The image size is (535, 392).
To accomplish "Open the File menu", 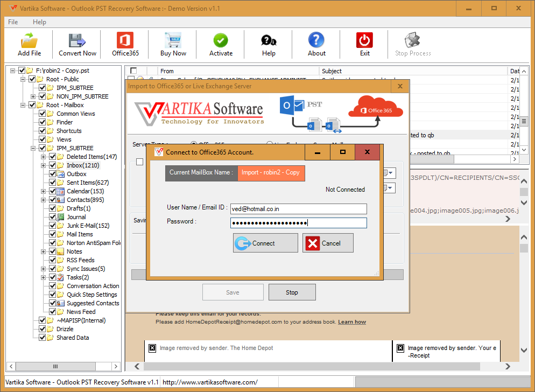I will click(13, 22).
